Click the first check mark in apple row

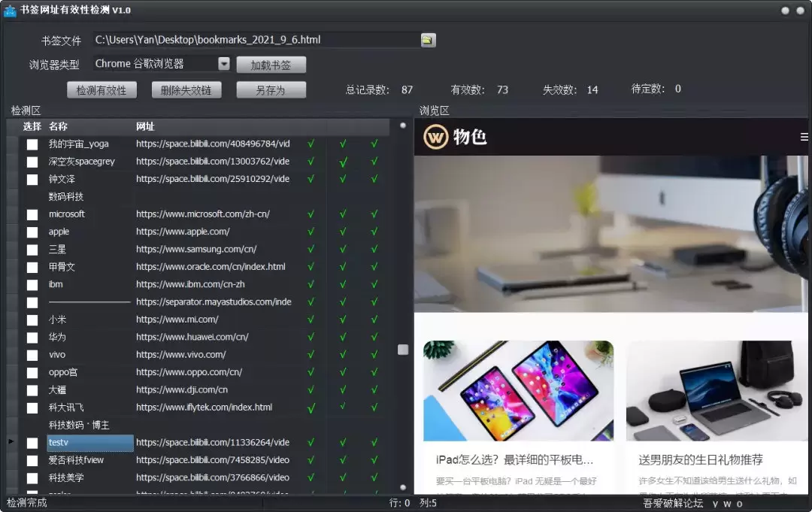pyautogui.click(x=311, y=232)
